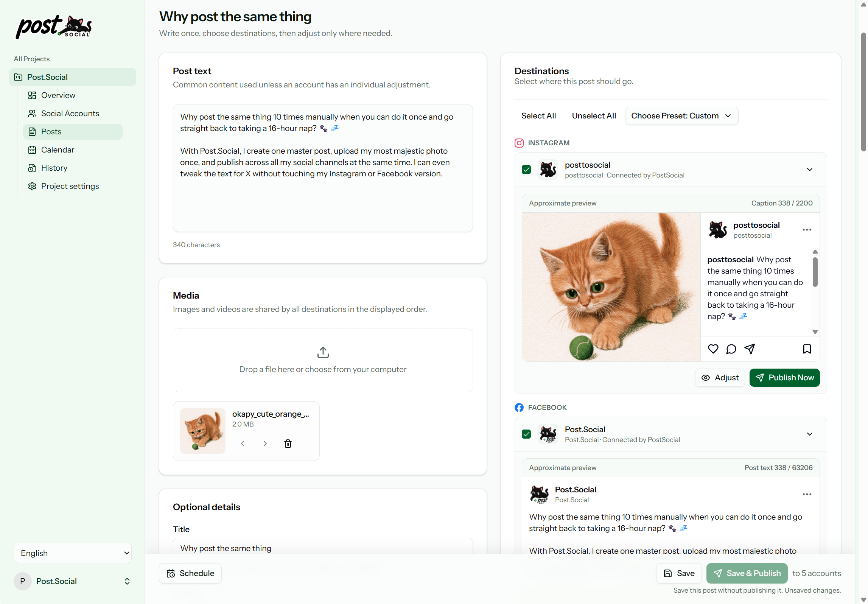Click the Social Accounts people icon
The height and width of the screenshot is (604, 868).
pyautogui.click(x=32, y=114)
